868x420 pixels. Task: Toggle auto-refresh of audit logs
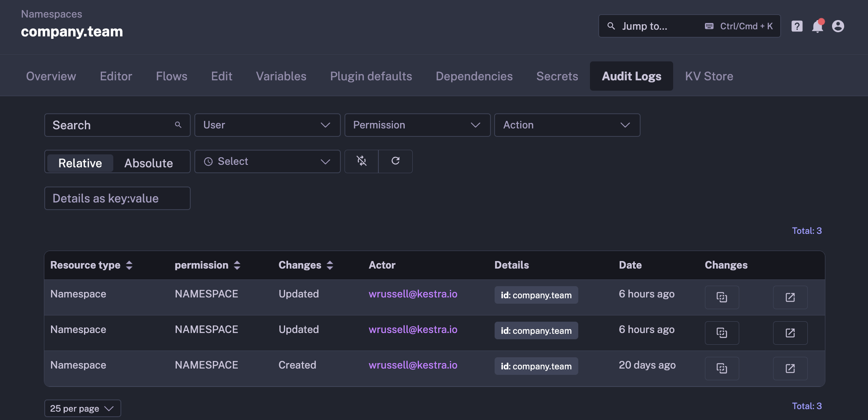361,161
